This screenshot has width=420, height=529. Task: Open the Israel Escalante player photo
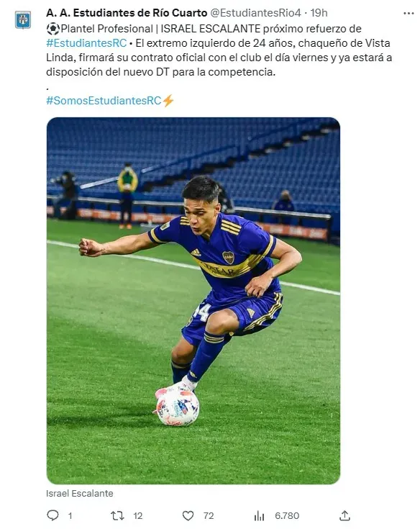point(193,301)
